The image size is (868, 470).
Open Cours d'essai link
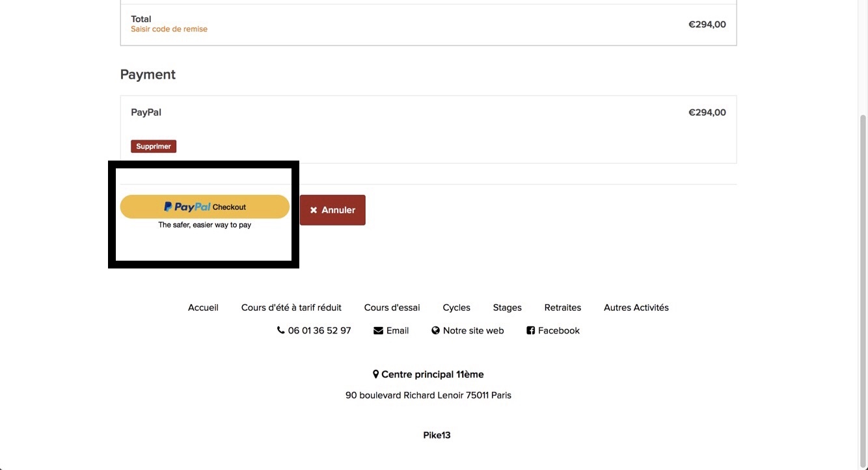click(x=392, y=307)
